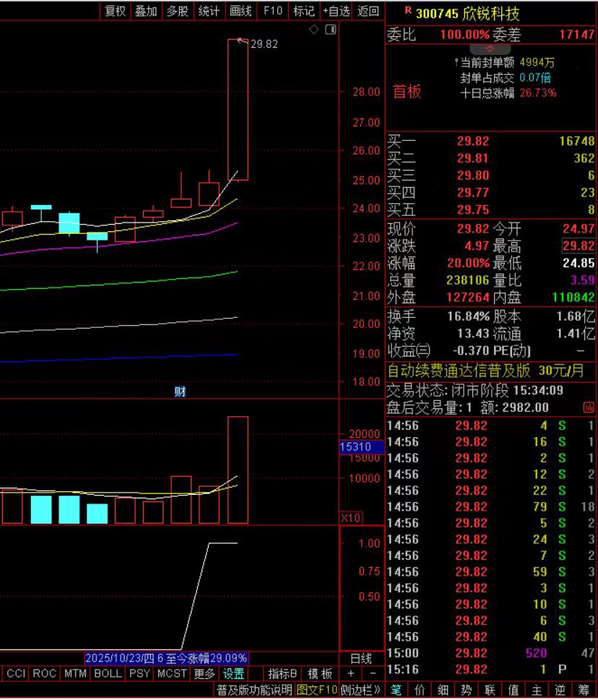This screenshot has height=700, width=598.
Task: Click the 买一 bid row
Action: [490, 141]
